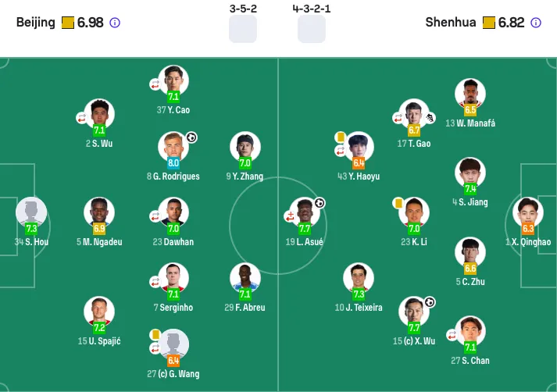Click yellow card icon on K. Li
This screenshot has width=557, height=392.
(x=398, y=203)
